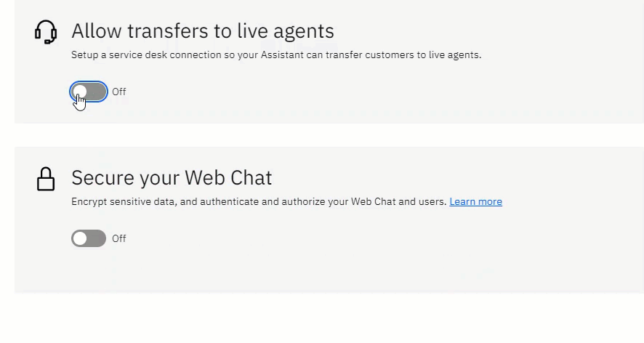The width and height of the screenshot is (644, 343).
Task: Click the service desk connection description text
Action: pos(276,55)
